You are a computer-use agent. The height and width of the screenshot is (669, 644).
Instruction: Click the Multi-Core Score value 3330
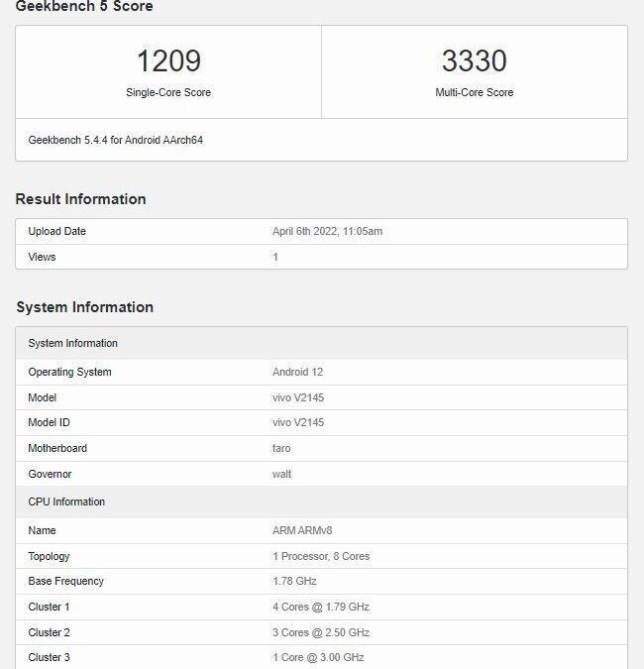(475, 60)
